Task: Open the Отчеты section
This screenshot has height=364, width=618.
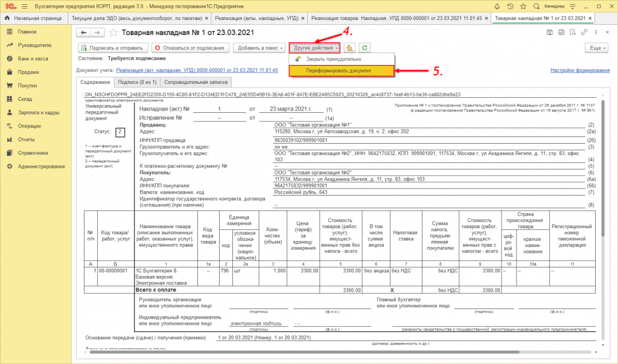Action: pos(26,139)
